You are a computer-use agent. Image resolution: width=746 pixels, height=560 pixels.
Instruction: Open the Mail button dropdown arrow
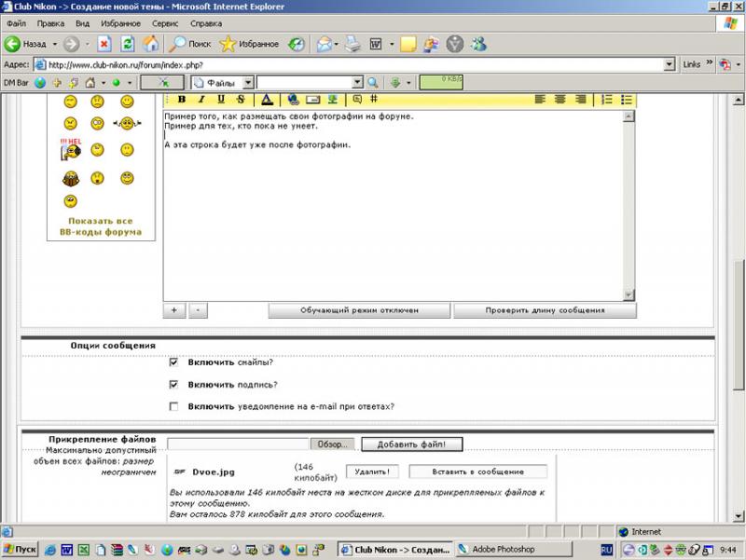tap(337, 44)
